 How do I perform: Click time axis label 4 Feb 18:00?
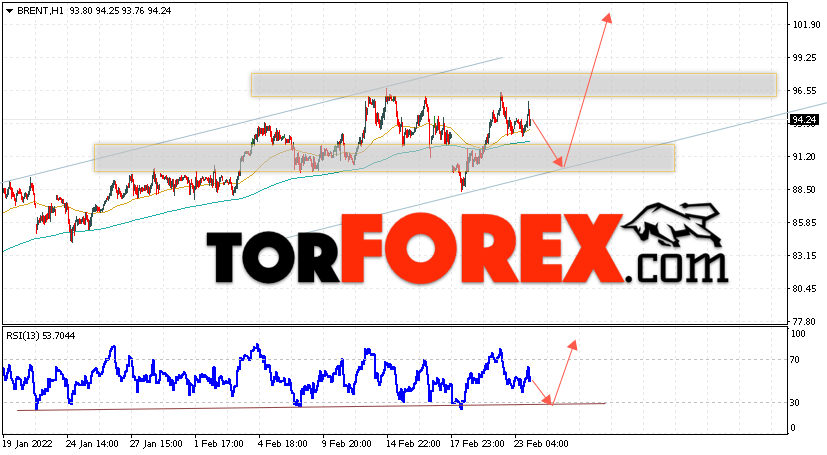click(283, 444)
